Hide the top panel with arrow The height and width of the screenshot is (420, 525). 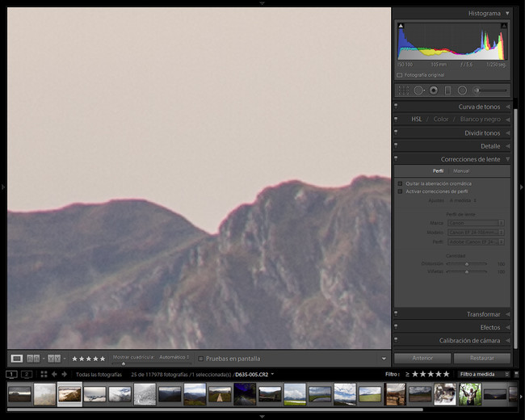[262, 2]
